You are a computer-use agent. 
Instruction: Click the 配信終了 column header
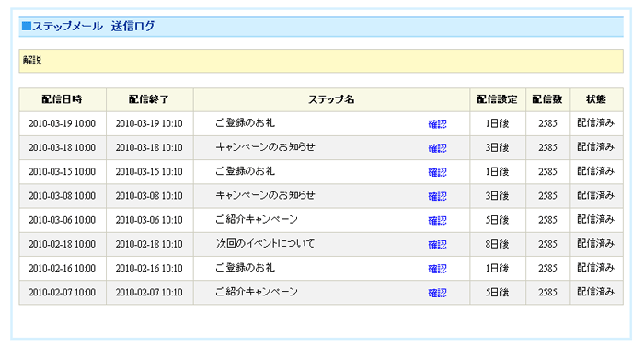tap(149, 99)
